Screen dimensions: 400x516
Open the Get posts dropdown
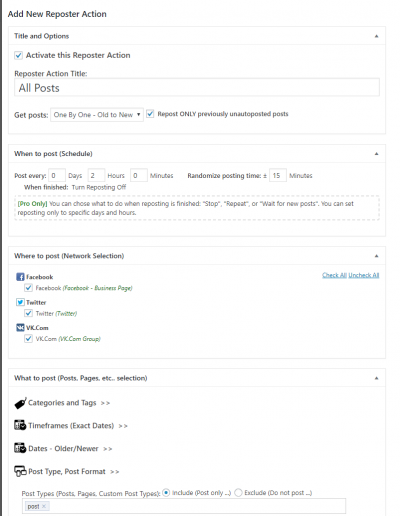click(97, 115)
